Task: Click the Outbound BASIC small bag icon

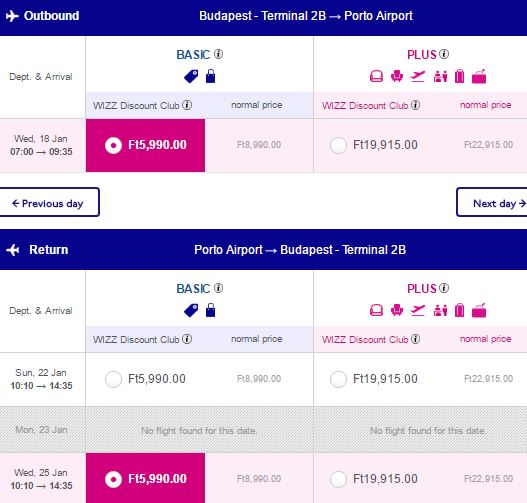Action: pos(210,76)
